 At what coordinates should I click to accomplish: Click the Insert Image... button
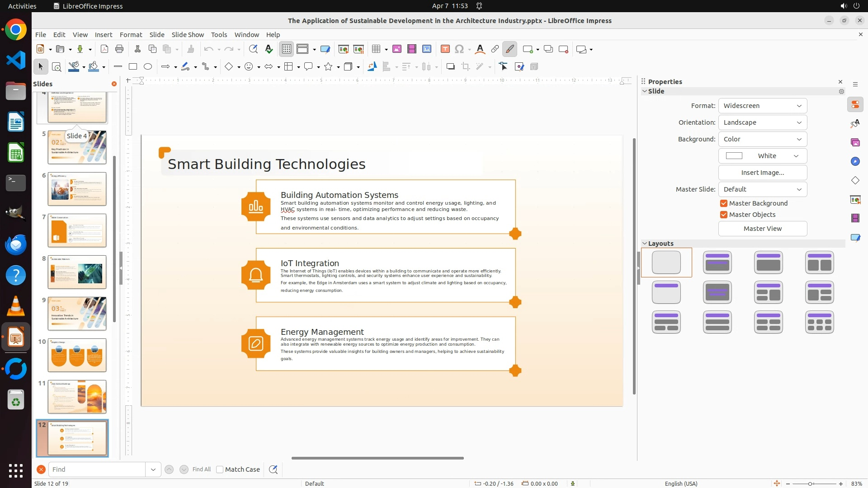coord(762,173)
